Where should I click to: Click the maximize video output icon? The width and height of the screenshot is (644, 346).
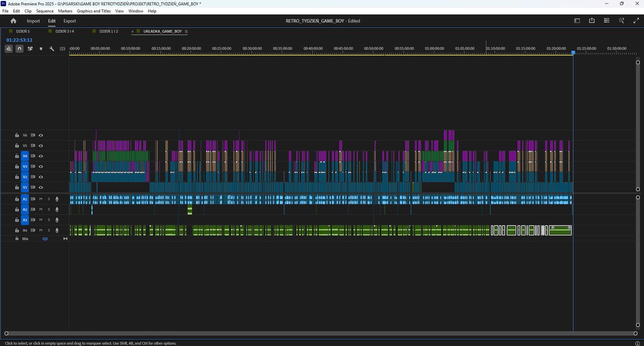(636, 21)
